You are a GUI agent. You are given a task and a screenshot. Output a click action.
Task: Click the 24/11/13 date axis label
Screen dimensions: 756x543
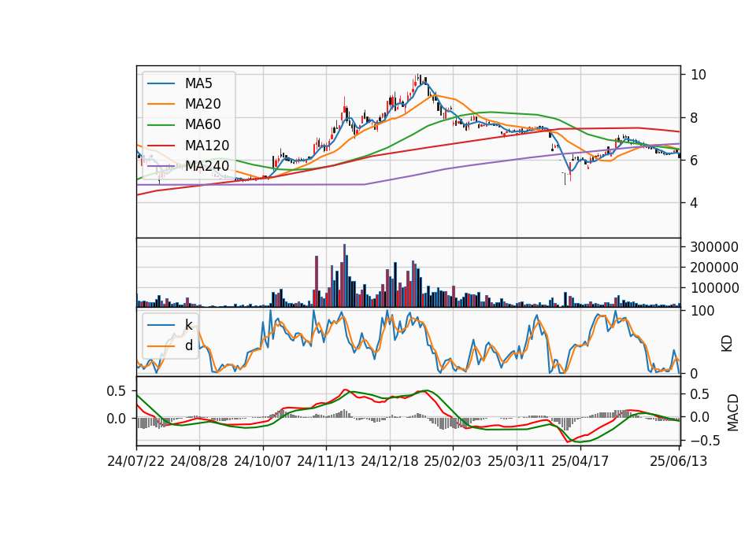(326, 461)
